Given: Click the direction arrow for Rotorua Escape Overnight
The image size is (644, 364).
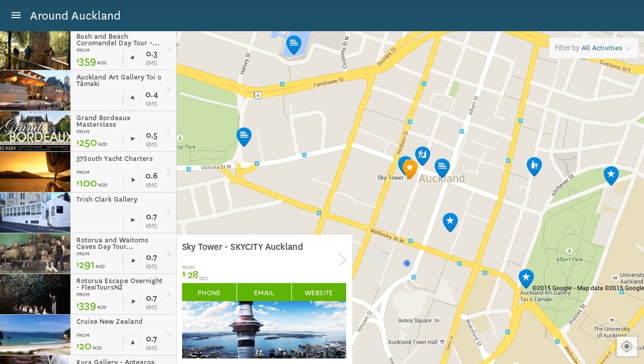Looking at the screenshot, I should tap(132, 302).
